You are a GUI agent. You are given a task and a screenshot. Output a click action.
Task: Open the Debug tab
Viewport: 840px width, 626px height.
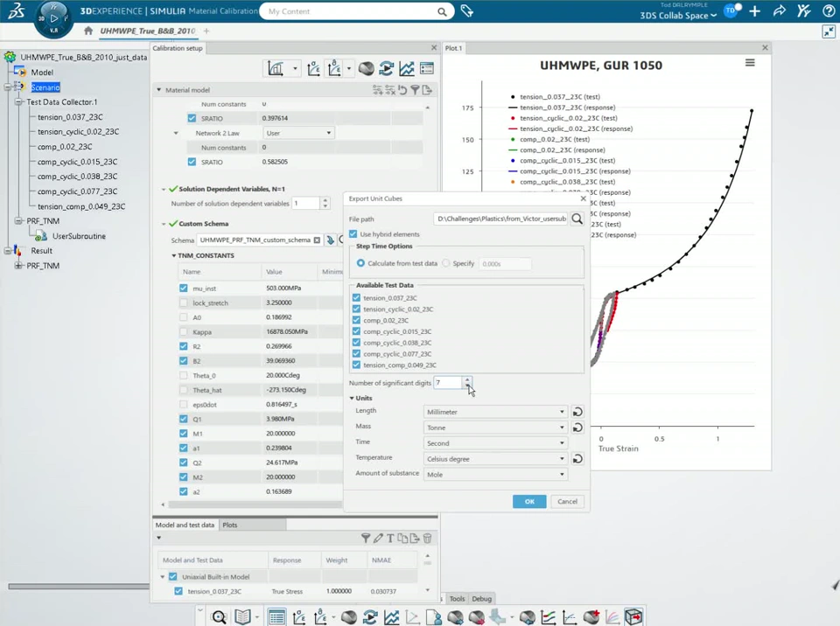[x=481, y=599]
